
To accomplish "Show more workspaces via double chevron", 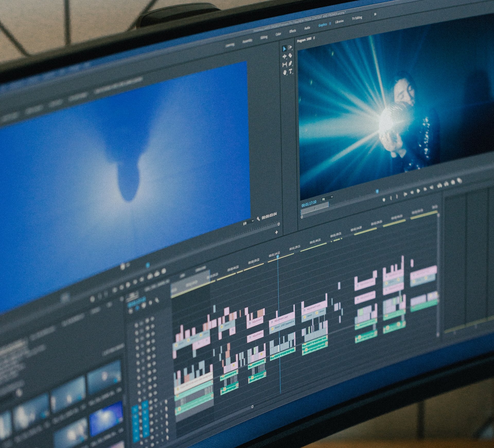I will [x=375, y=14].
